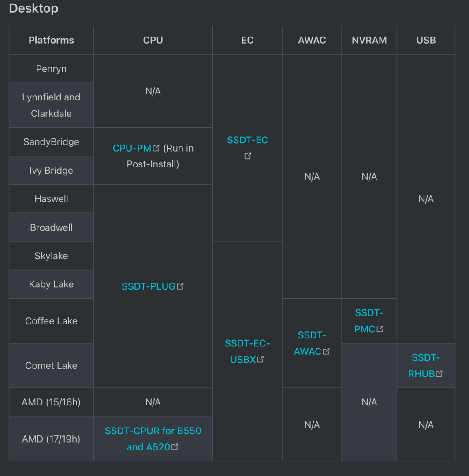This screenshot has width=469, height=476.
Task: Click external-link icon beside SSDT-PMC
Action: coord(380,329)
